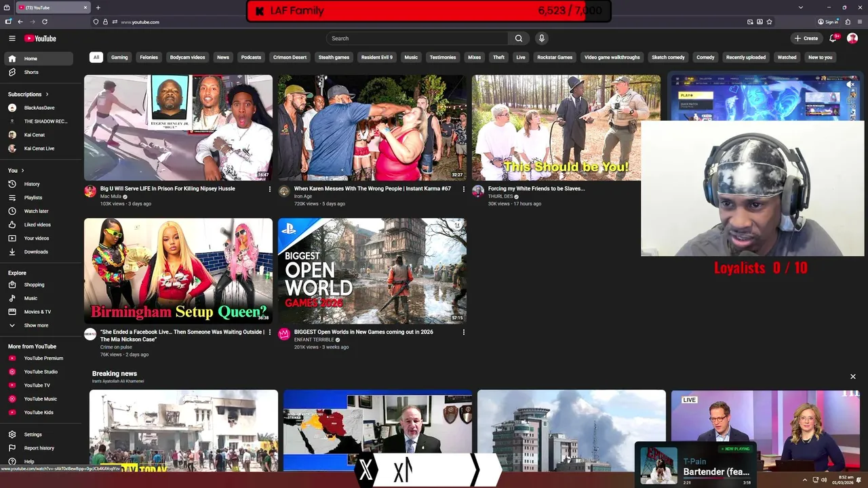This screenshot has height=488, width=868.
Task: Dismiss the Breaking news shelf
Action: coord(853,376)
